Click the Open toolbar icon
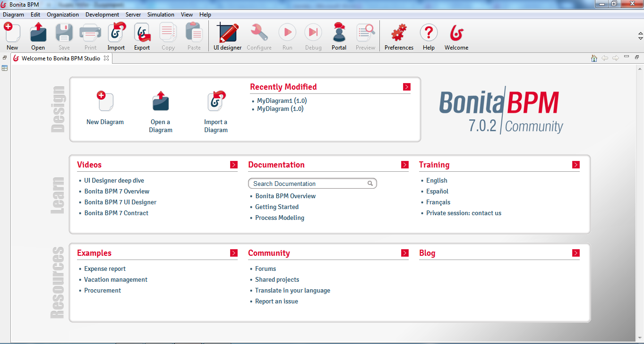The height and width of the screenshot is (344, 644). pos(38,33)
